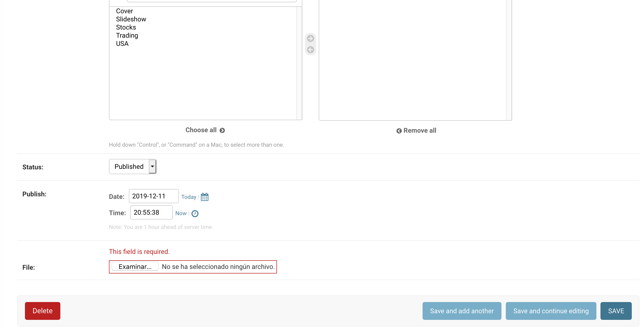Select Trading in available list
The width and height of the screenshot is (644, 328).
click(x=127, y=35)
